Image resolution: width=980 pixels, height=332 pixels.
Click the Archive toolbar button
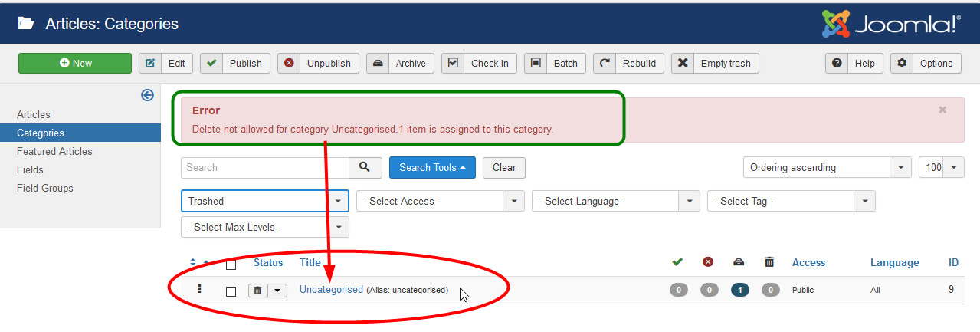400,63
